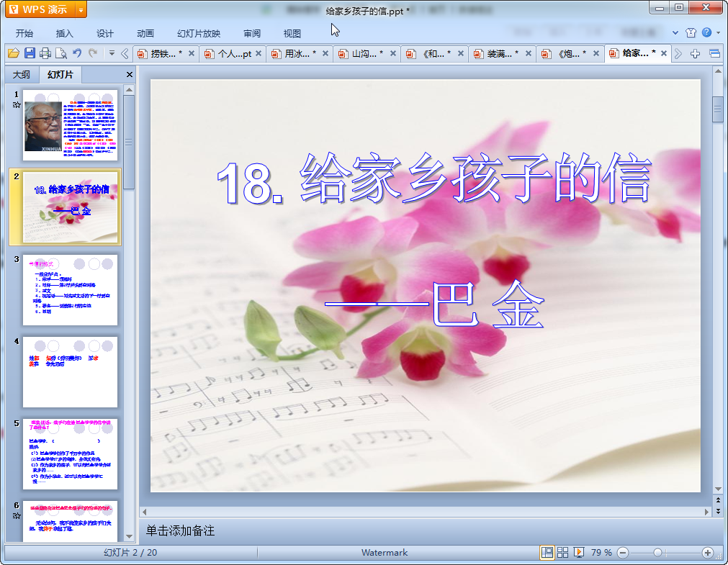Close the 捞铁... document tab
This screenshot has width=728, height=565.
[x=192, y=54]
